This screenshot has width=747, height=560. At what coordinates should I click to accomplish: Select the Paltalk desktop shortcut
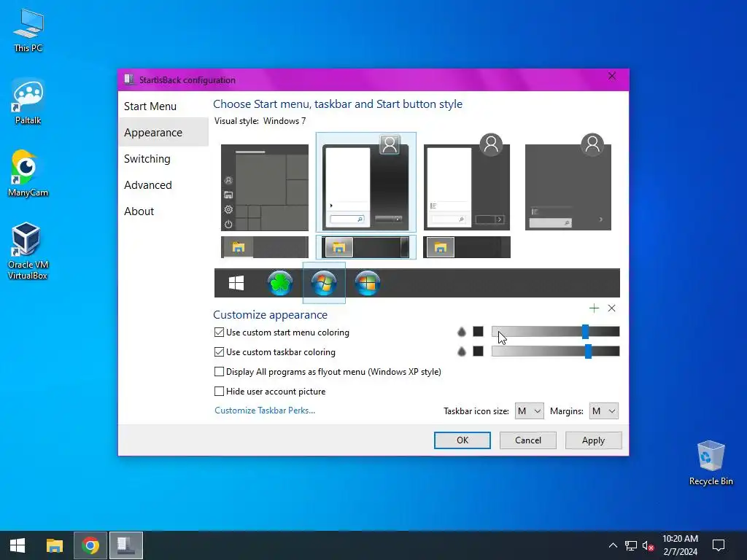pos(28,102)
